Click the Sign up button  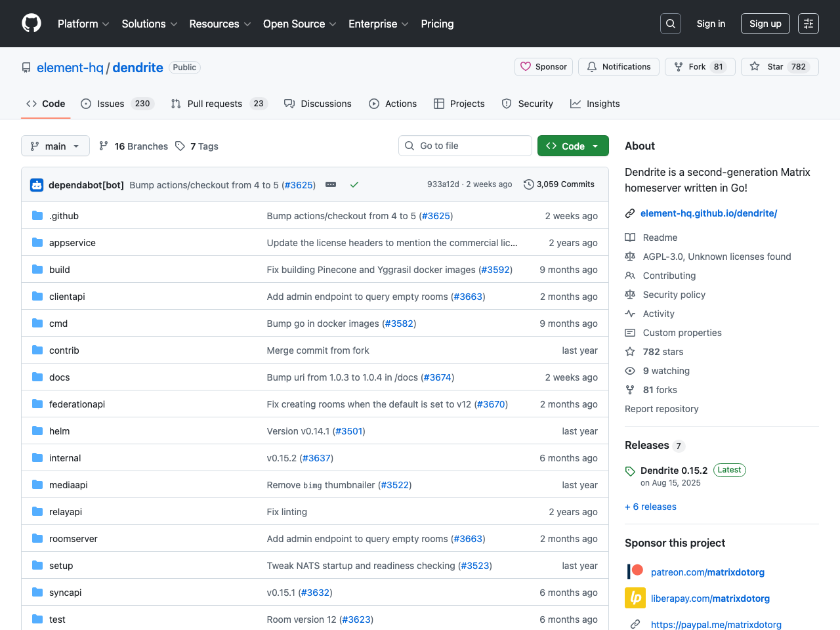click(765, 24)
